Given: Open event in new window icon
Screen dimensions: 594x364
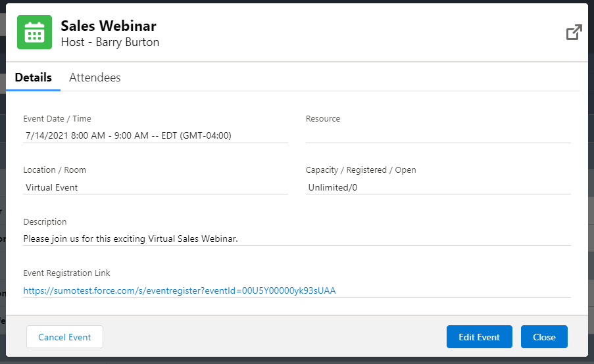Looking at the screenshot, I should 574,32.
